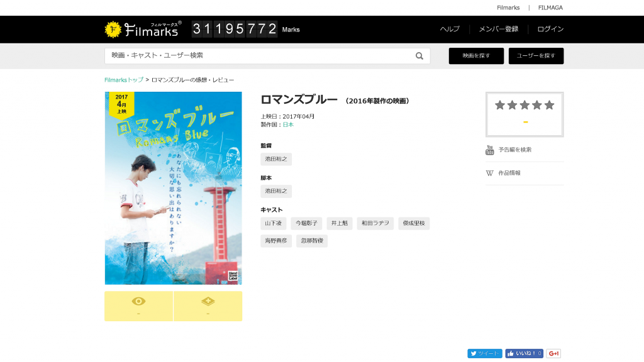
Task: Open 予告編を検索 trailer search link
Action: pyautogui.click(x=515, y=150)
